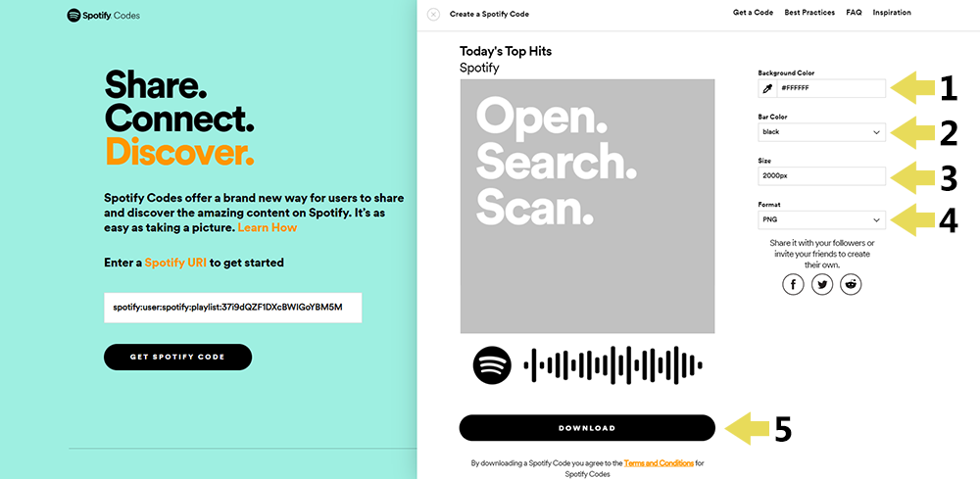
Task: Pick background color with eyedropper icon
Action: coord(767,89)
